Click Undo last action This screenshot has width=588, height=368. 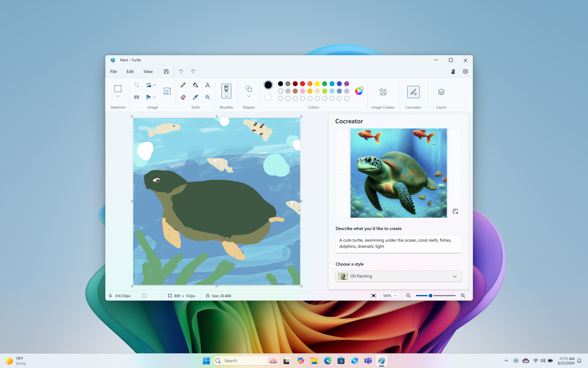[181, 71]
